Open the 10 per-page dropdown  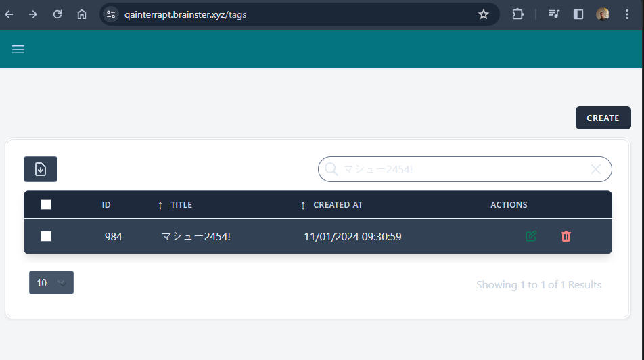tap(51, 283)
